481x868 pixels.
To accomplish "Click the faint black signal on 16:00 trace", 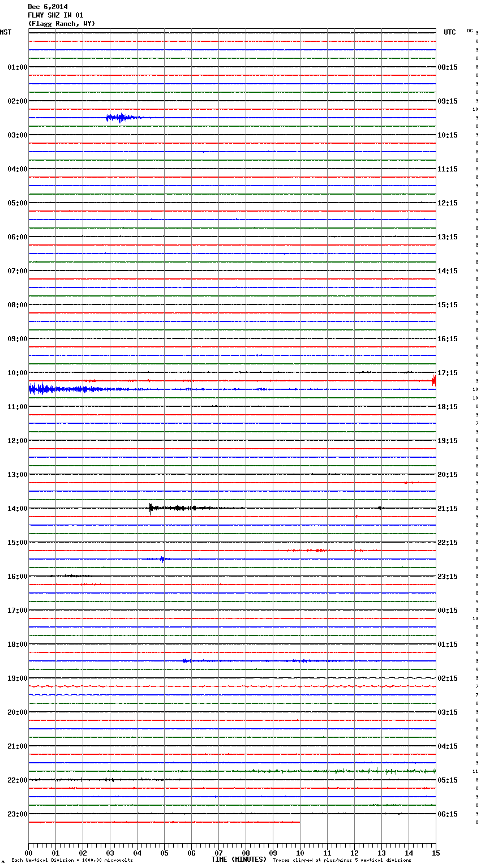I will pyautogui.click(x=71, y=576).
